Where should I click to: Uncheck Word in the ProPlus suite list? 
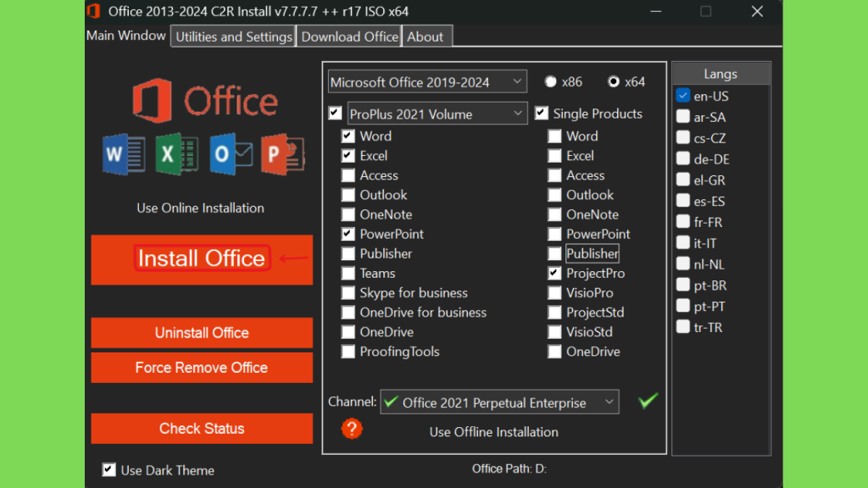pos(348,136)
